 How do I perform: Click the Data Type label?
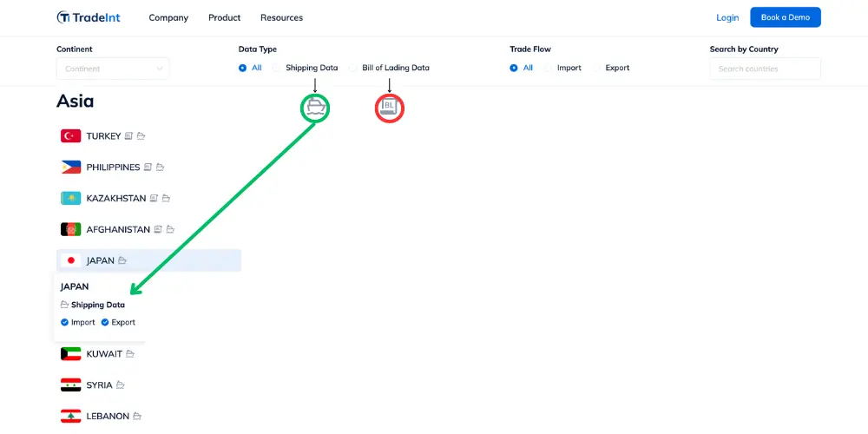coord(258,49)
